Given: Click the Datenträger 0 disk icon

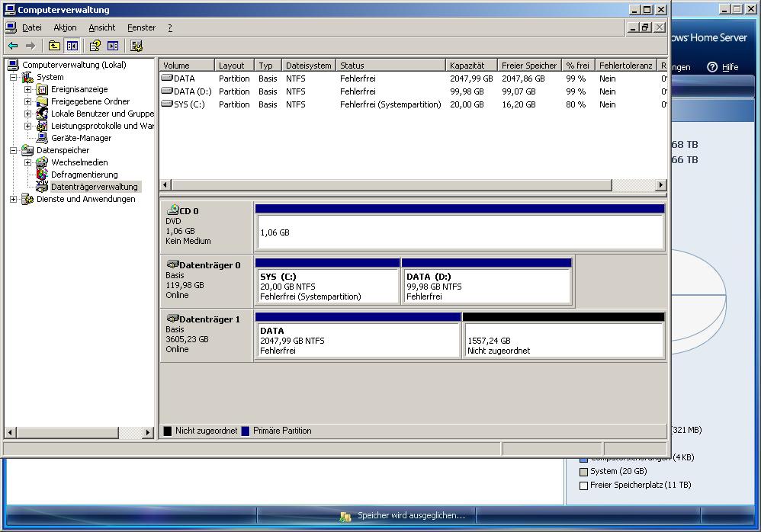Looking at the screenshot, I should (173, 264).
